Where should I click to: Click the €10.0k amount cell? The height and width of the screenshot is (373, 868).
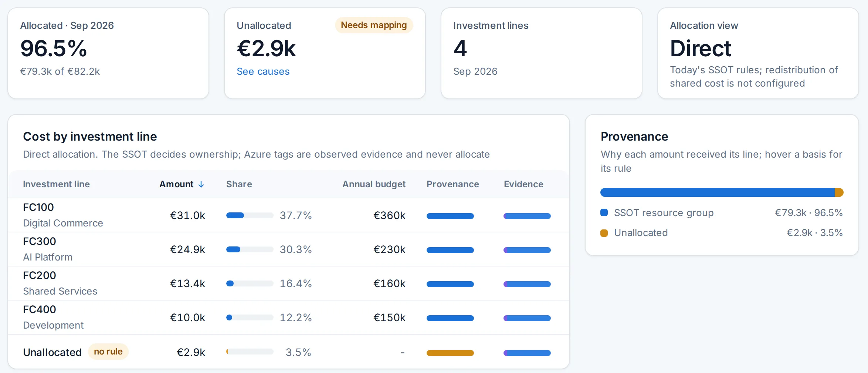187,317
